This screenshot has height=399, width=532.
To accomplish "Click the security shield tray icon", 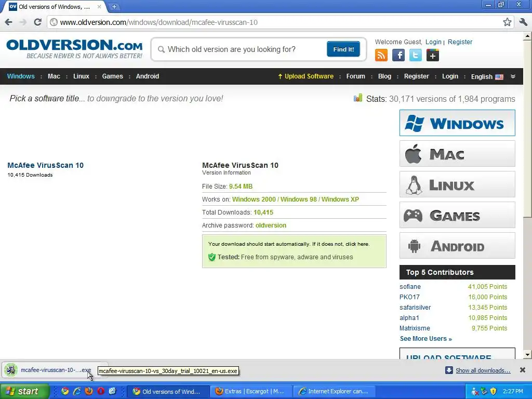I will [x=494, y=391].
